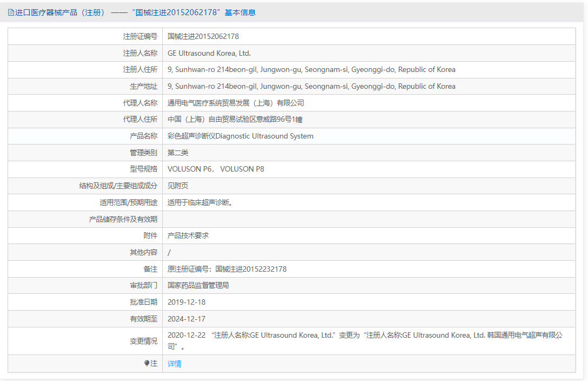This screenshot has width=588, height=381.
Task: Select expiry date 2024-12-17
Action: pos(187,319)
